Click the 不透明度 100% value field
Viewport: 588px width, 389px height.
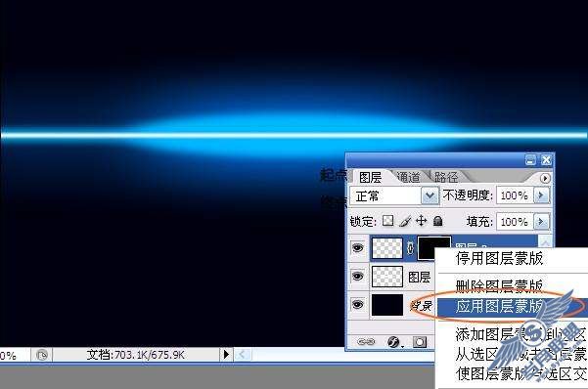pos(515,195)
